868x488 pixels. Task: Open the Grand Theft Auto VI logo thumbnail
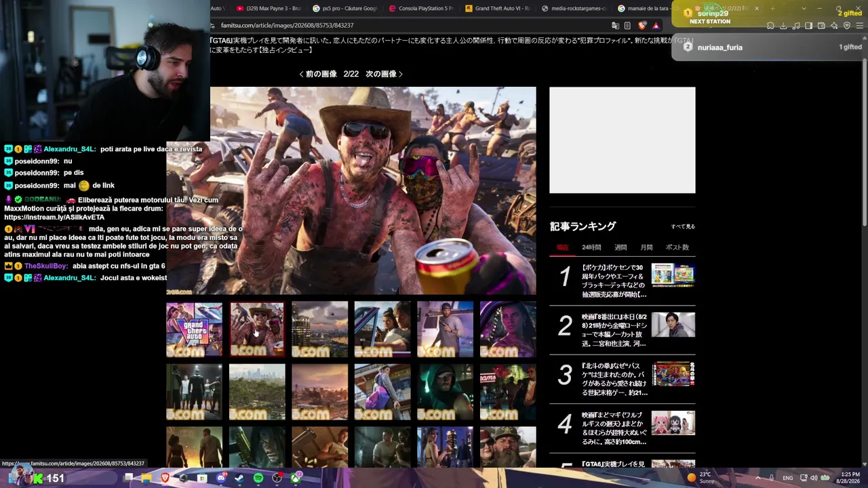pyautogui.click(x=194, y=329)
